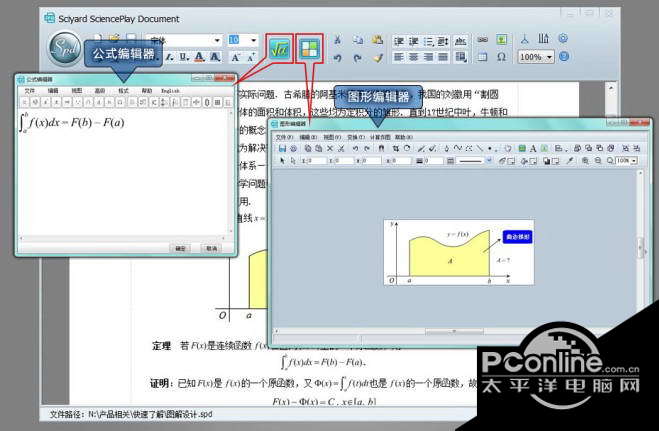Click the format painter brush icon
This screenshot has height=431, width=659.
(377, 58)
